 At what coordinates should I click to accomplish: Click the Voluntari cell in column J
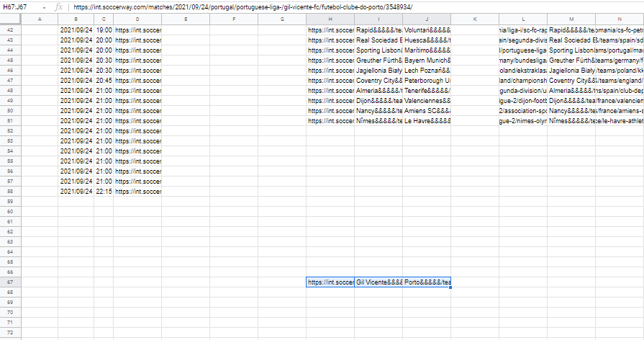click(427, 30)
